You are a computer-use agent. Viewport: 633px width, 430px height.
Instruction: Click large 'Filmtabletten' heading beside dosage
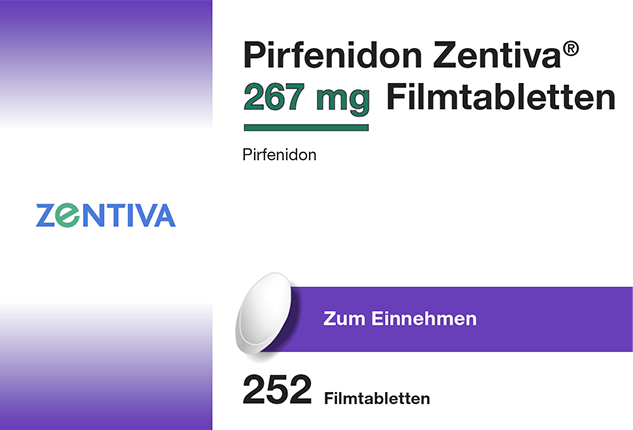(501, 97)
